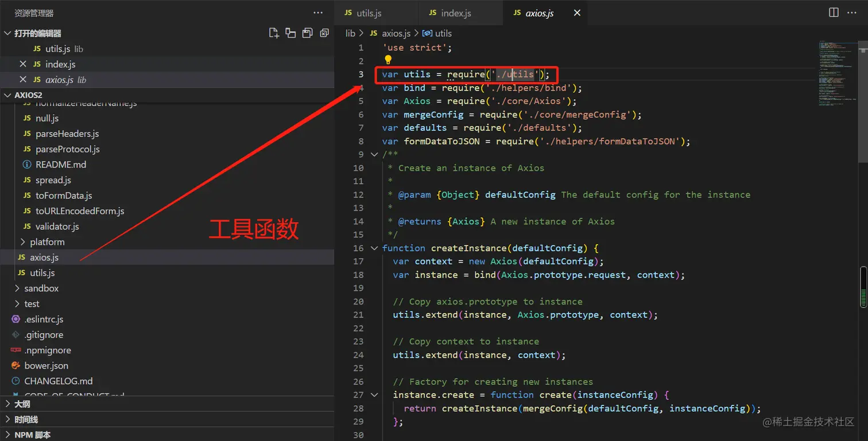Create a new file using the New File icon
Screen dimensions: 868x441
point(274,33)
